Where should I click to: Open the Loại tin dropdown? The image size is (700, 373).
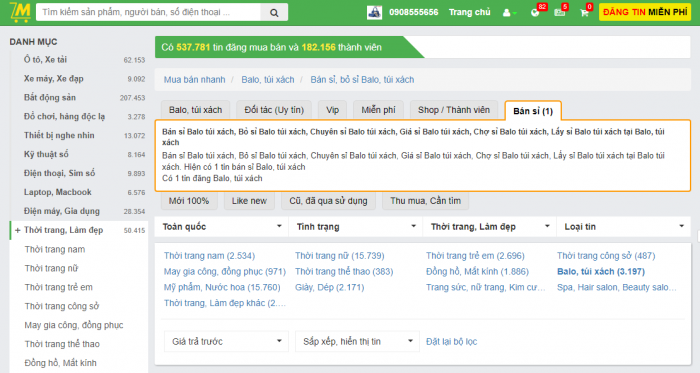[624, 227]
